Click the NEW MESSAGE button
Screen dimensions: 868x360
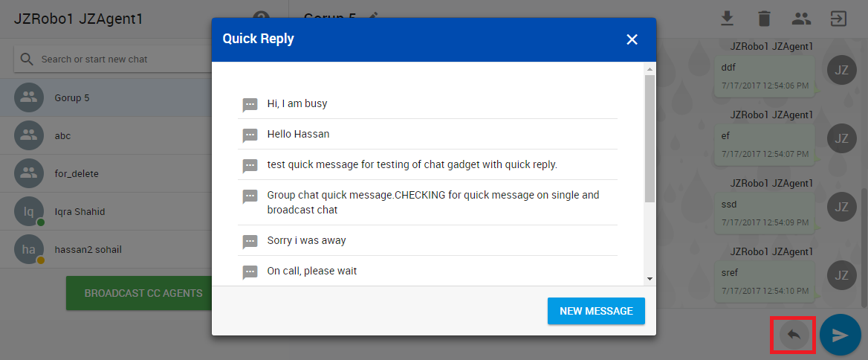596,311
